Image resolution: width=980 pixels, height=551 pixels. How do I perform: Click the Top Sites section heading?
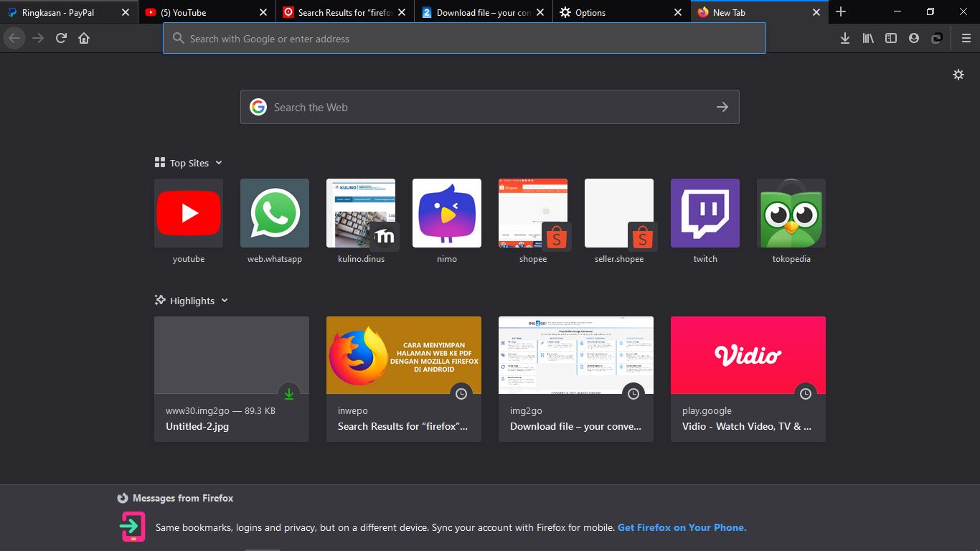click(x=189, y=164)
